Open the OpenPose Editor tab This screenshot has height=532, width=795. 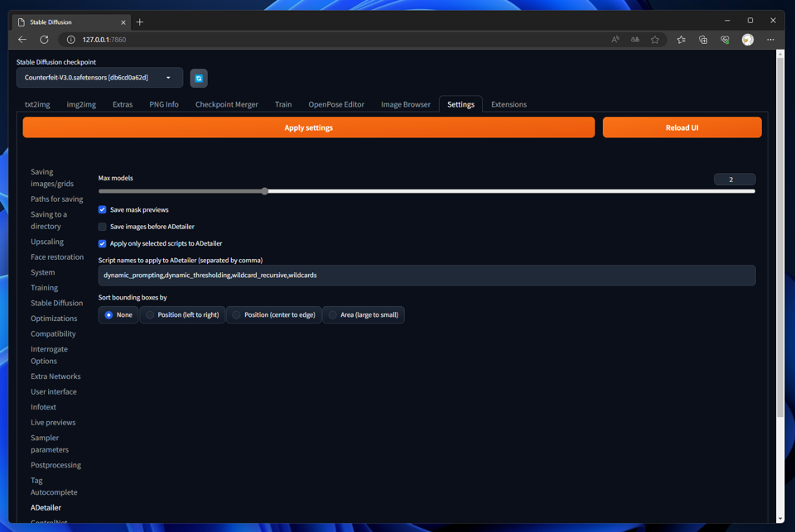pyautogui.click(x=336, y=104)
